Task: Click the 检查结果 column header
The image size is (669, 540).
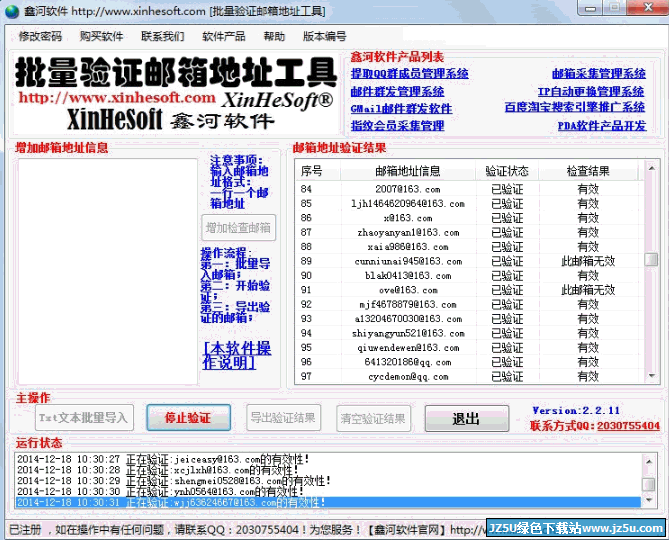Action: [588, 171]
